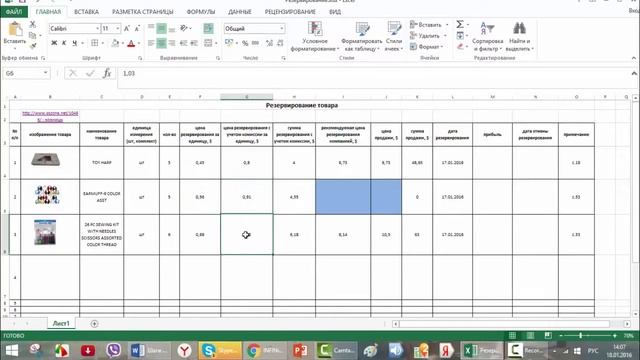Toggle top vertical alignment
Screen dimensions: 640x360
(x=151, y=28)
